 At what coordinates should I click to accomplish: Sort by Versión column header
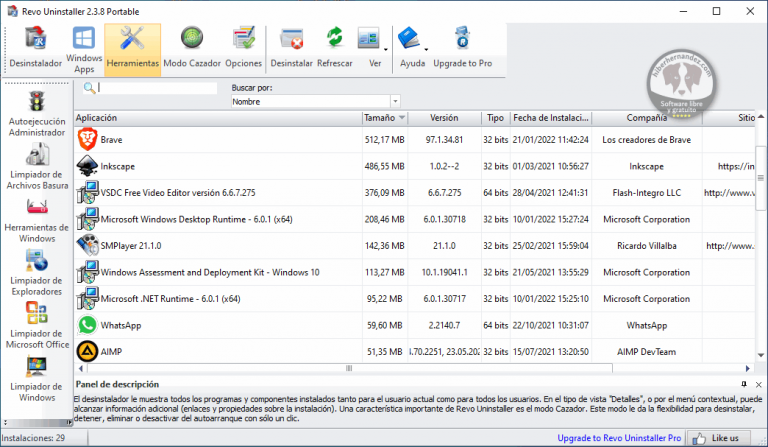(444, 118)
